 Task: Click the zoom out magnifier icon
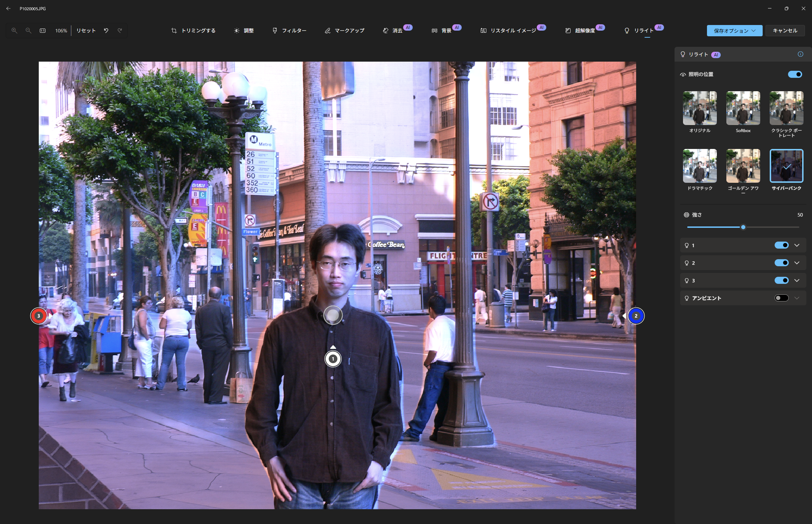pos(29,31)
